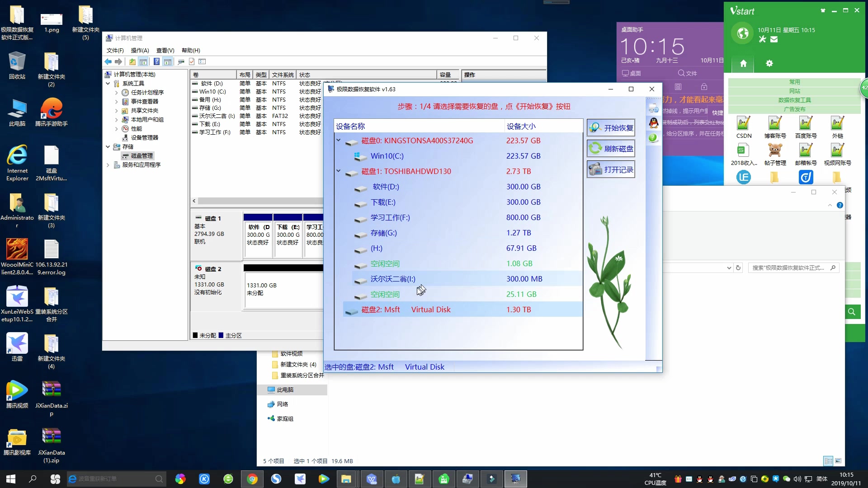Click the 刷新磁盘 refresh disks button

tap(611, 149)
